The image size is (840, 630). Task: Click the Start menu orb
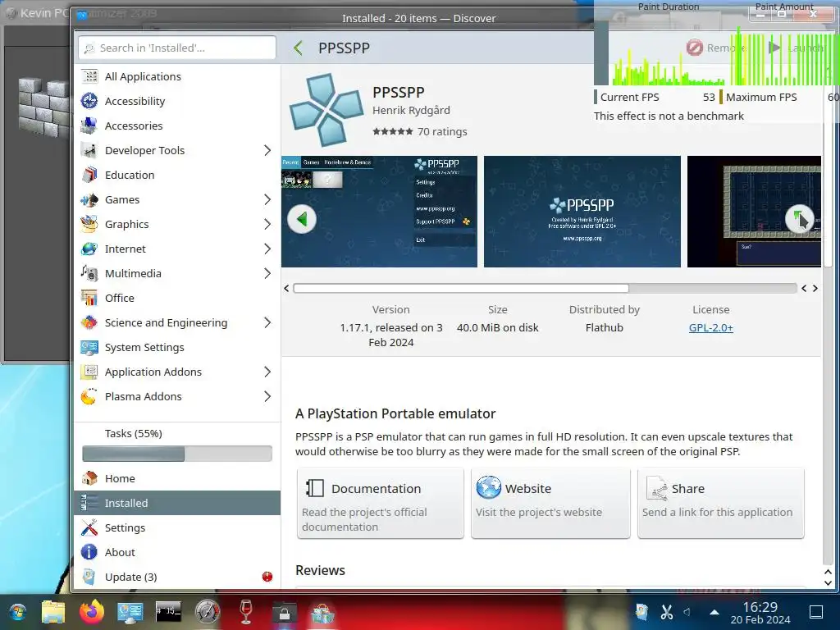(17, 612)
